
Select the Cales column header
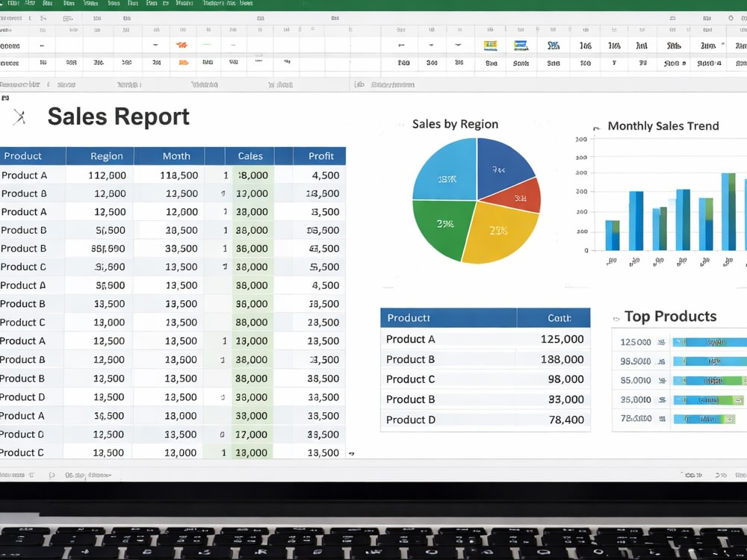coord(249,156)
